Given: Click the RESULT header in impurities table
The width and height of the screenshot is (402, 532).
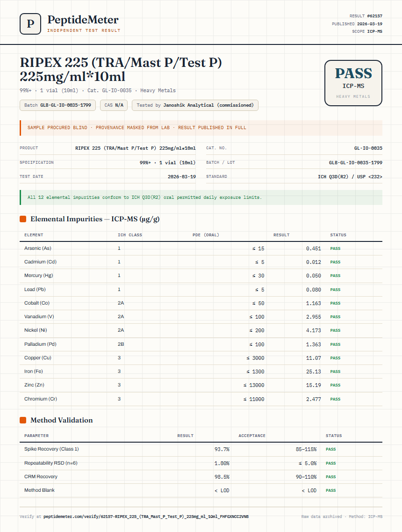Looking at the screenshot, I should click(x=281, y=235).
